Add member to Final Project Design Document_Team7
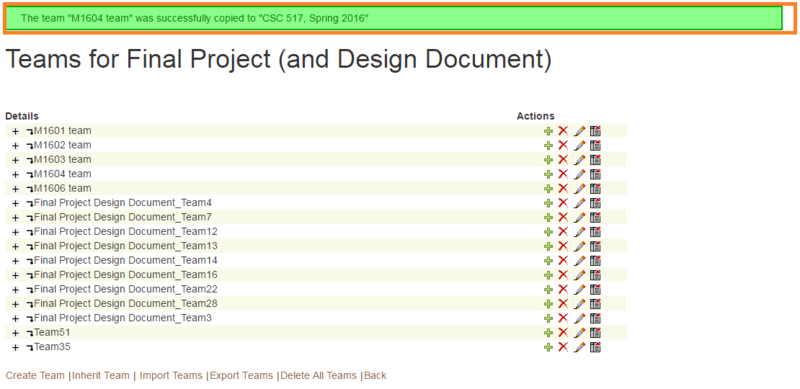800x389 pixels. tap(548, 217)
